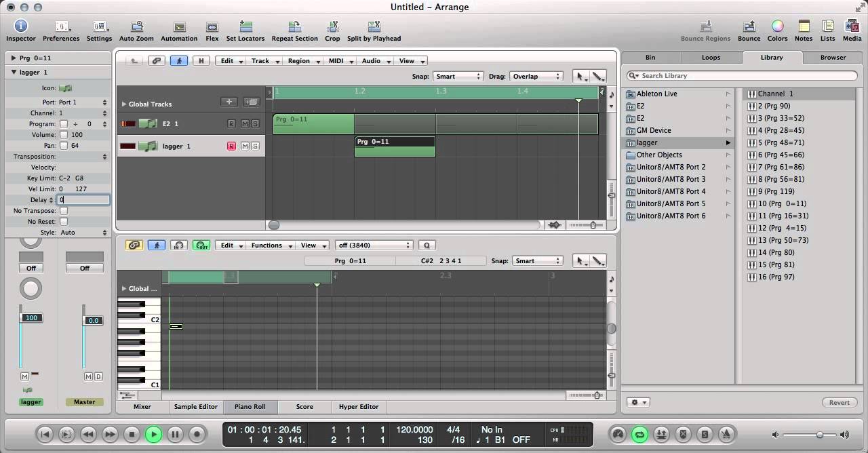Check the No Reset checkbox
The width and height of the screenshot is (868, 453).
pyautogui.click(x=64, y=222)
